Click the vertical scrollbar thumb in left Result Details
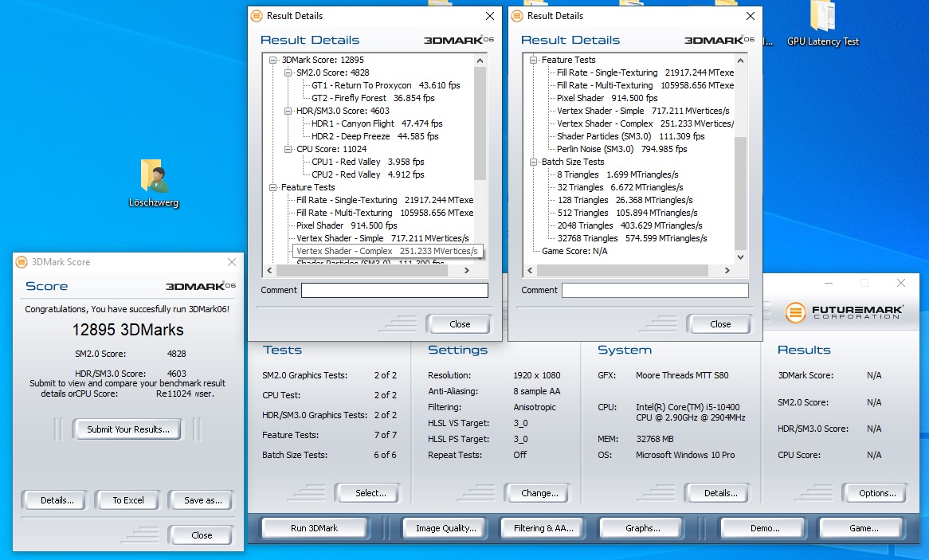Screen dimensions: 929x560 (x=480, y=123)
